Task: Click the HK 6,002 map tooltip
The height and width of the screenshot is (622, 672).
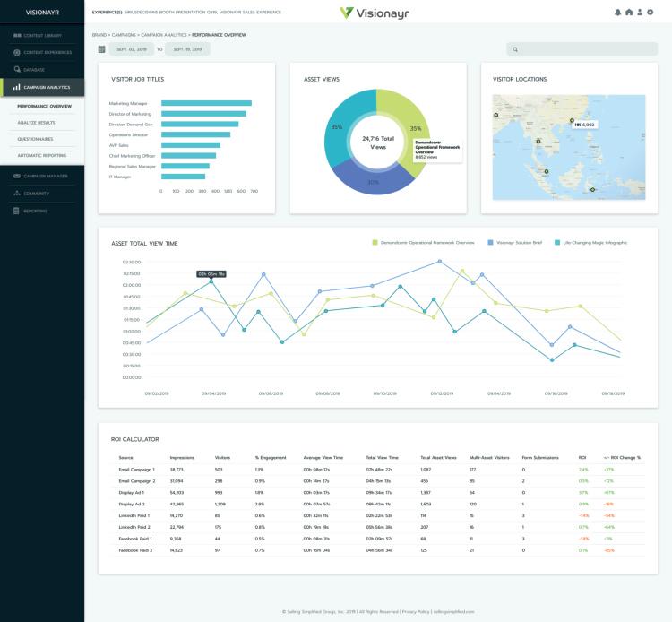Action: pyautogui.click(x=585, y=125)
